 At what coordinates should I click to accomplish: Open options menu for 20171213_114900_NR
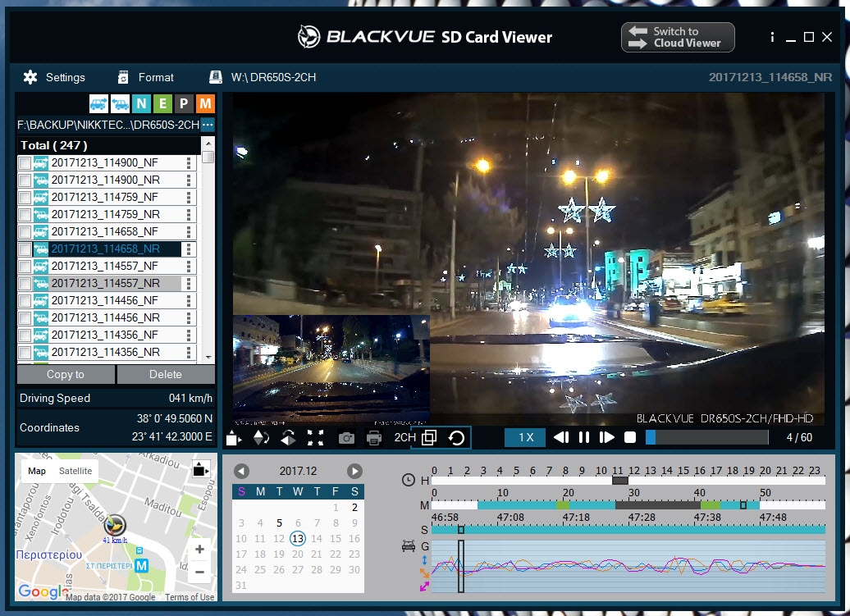tap(189, 180)
